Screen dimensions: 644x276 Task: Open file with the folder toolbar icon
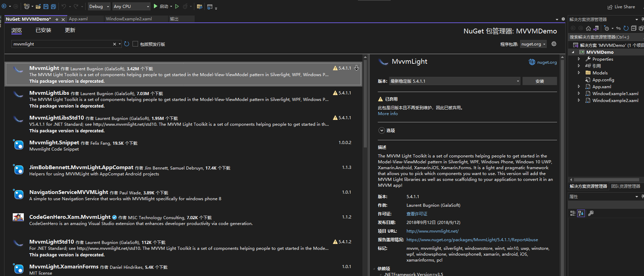[x=38, y=6]
